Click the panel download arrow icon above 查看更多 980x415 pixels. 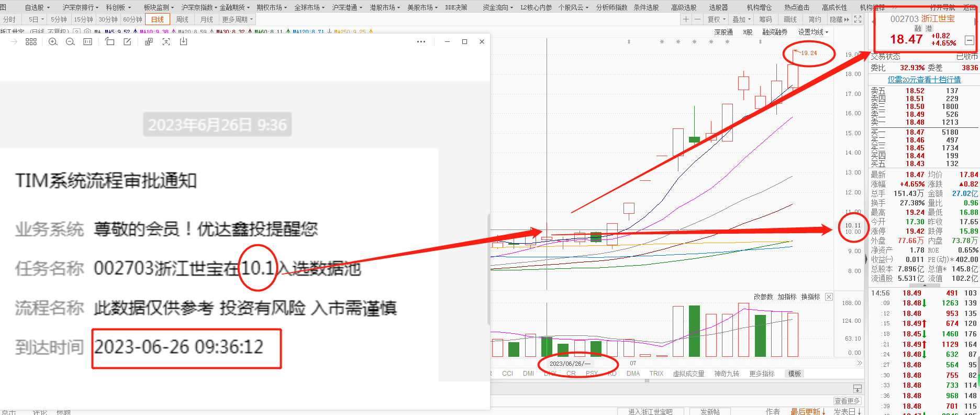tap(857, 389)
